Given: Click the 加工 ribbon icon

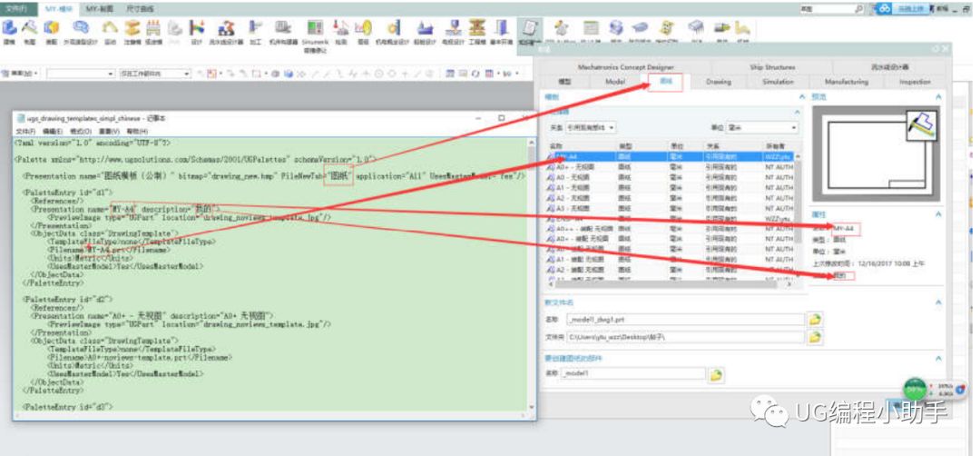Looking at the screenshot, I should click(x=255, y=31).
